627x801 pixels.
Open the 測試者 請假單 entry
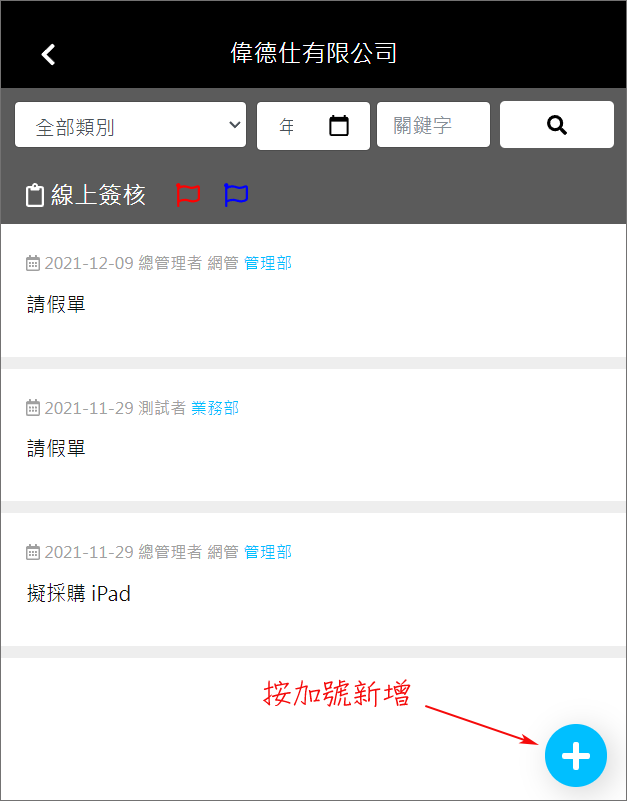click(313, 435)
